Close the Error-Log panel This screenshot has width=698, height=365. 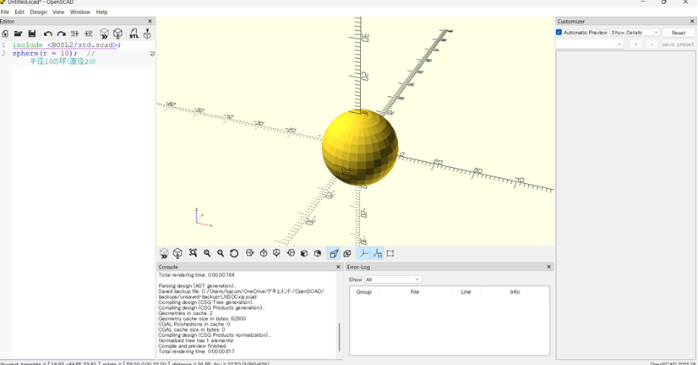pyautogui.click(x=549, y=267)
